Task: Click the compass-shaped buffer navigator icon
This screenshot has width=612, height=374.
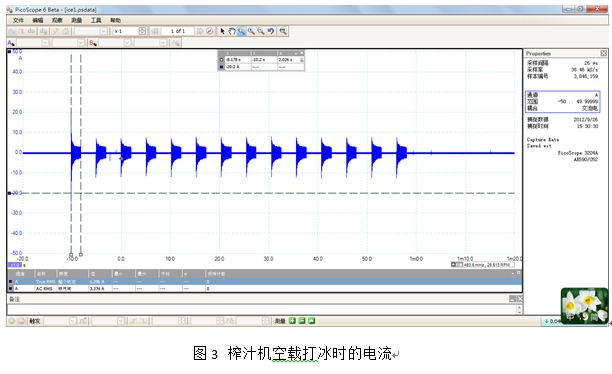Action: coord(210,31)
